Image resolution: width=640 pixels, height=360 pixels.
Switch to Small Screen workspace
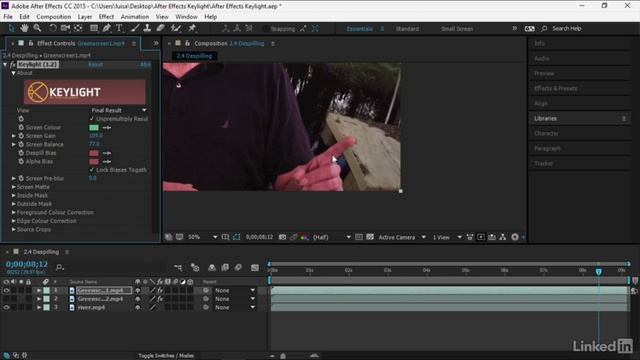pyautogui.click(x=457, y=29)
